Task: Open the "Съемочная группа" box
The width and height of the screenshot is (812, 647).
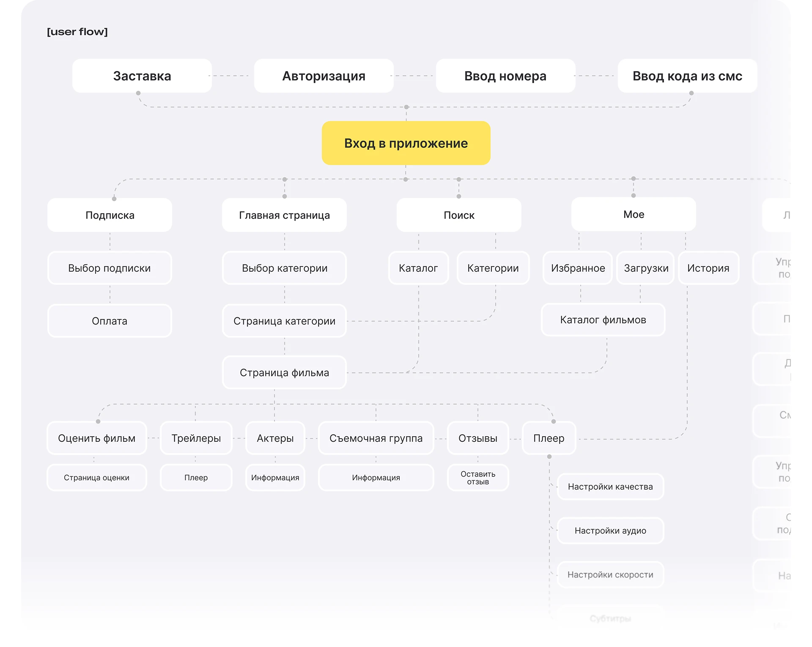Action: tap(376, 438)
